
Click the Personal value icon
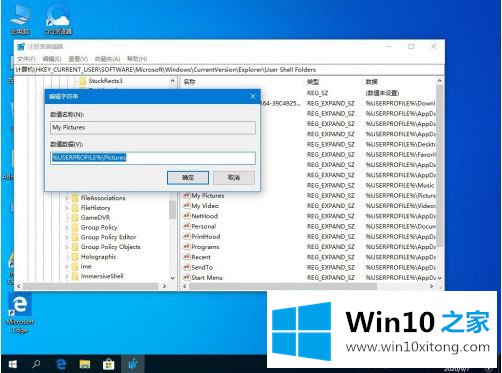(x=187, y=226)
